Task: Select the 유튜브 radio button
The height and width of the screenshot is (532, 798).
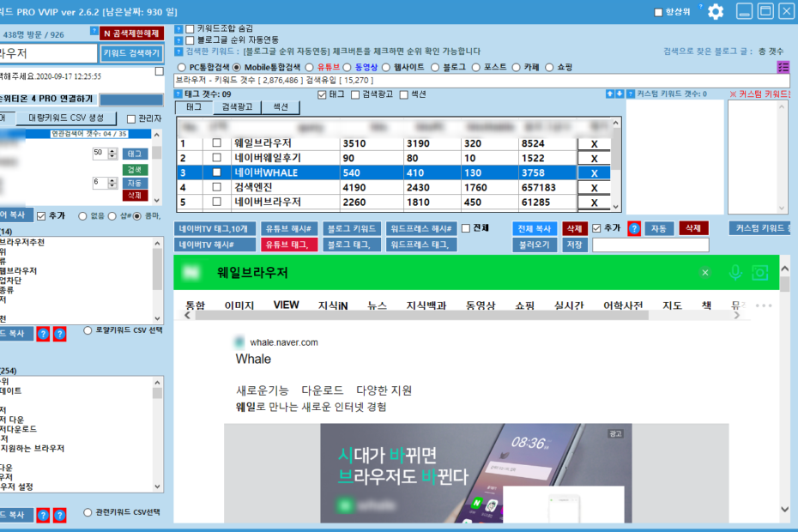Action: coord(310,67)
